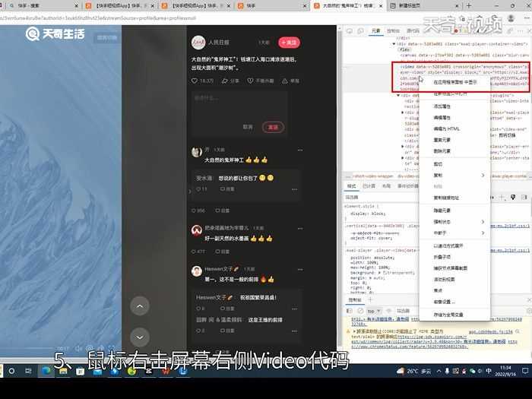The height and width of the screenshot is (399, 532).
Task: Open DevTools more options ellipsis
Action: 520,31
